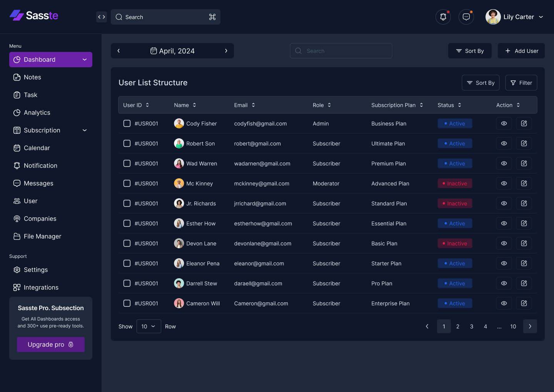Edit Wad Warren's user record
Screen dimensions: 554x392
click(524, 163)
